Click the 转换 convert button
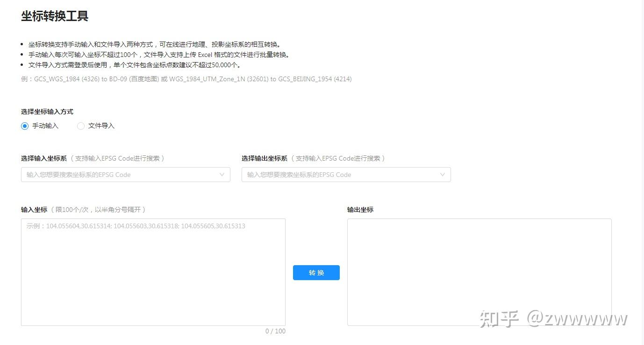The width and height of the screenshot is (644, 345). [316, 273]
